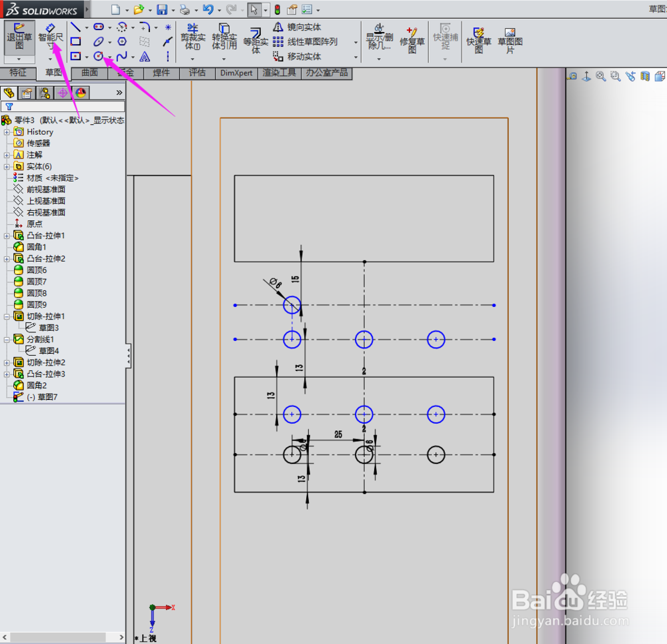Click Rapid Sketch (快速草图)

pyautogui.click(x=478, y=40)
